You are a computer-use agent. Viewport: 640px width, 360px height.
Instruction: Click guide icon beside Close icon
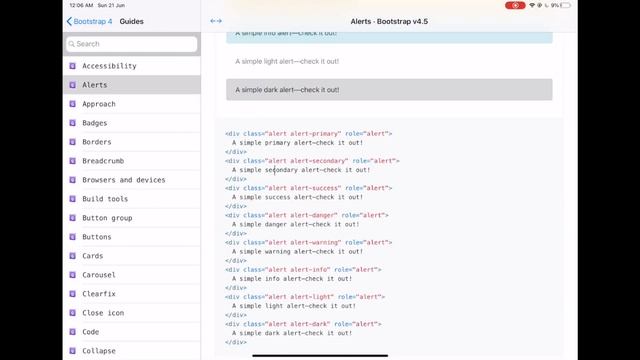[73, 313]
